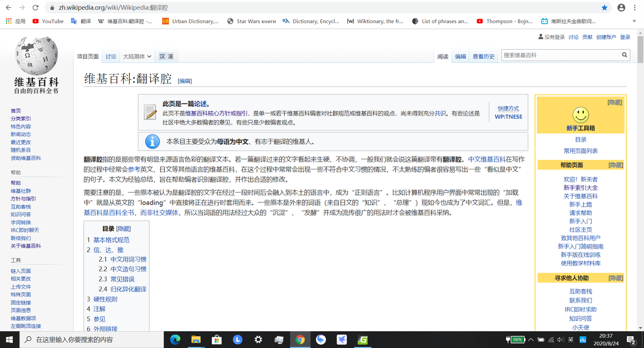644x348 pixels.
Task: Click the search magnifier icon in Wikipedia
Action: [625, 55]
